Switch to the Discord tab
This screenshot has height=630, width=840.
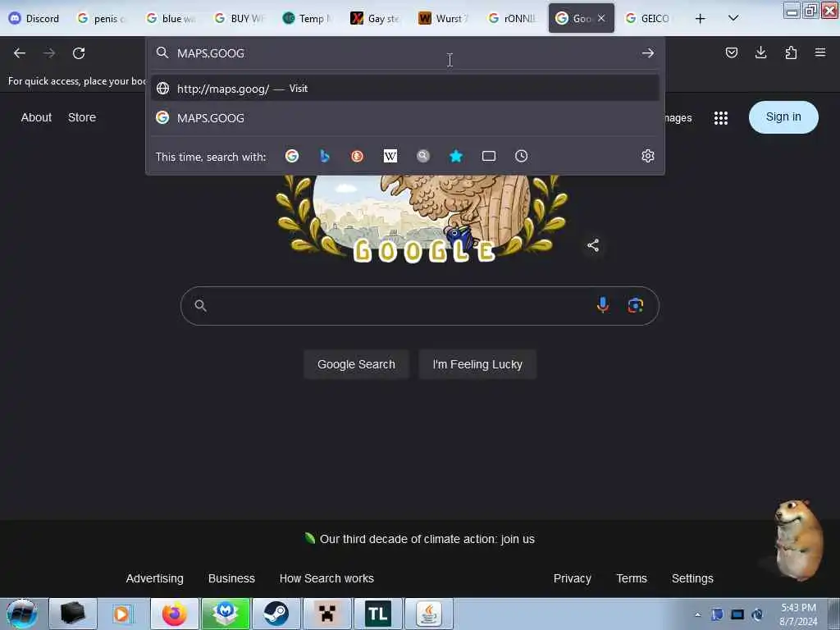click(x=34, y=19)
